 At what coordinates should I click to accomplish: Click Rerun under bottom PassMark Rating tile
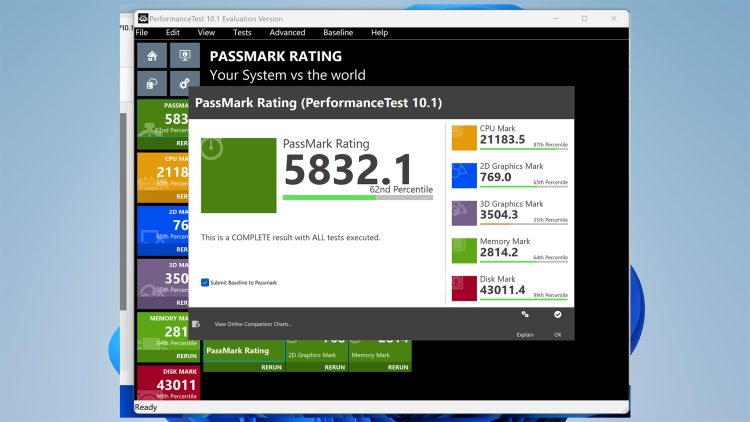(x=271, y=367)
